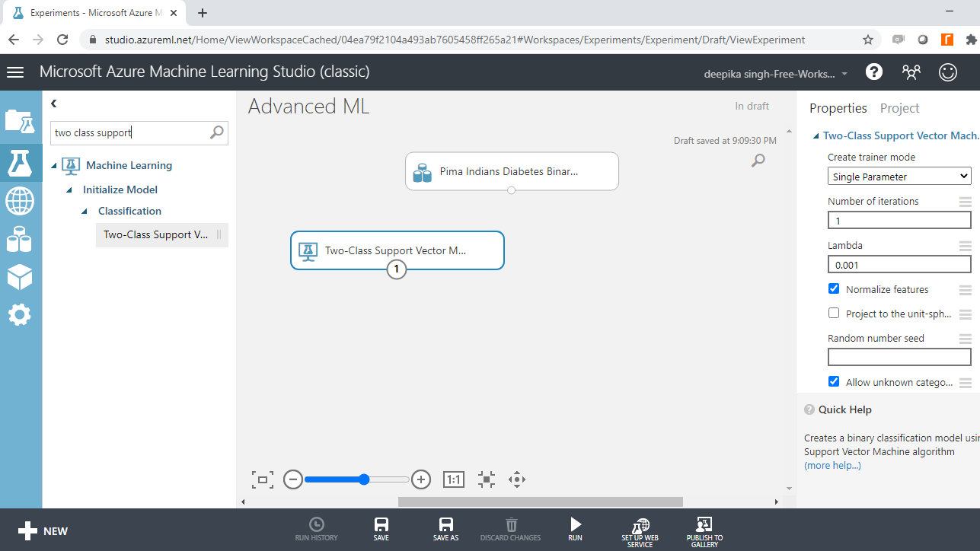Open the Projects sidebar icon
980x551 pixels.
tap(20, 121)
